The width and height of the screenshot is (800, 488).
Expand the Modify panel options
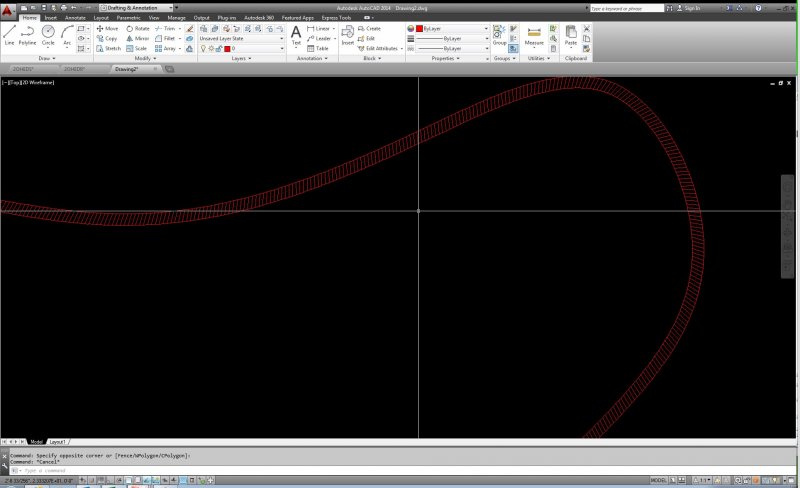(x=146, y=58)
